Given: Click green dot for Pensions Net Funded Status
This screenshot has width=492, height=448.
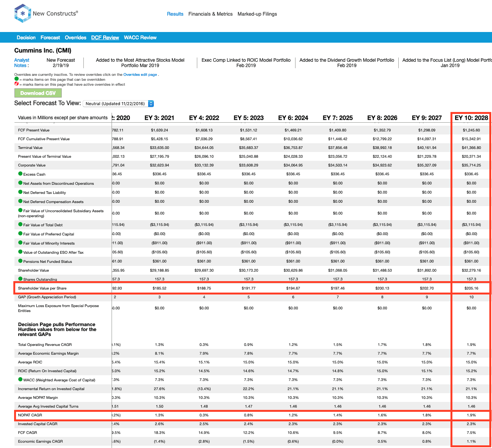Looking at the screenshot, I should (21, 261).
